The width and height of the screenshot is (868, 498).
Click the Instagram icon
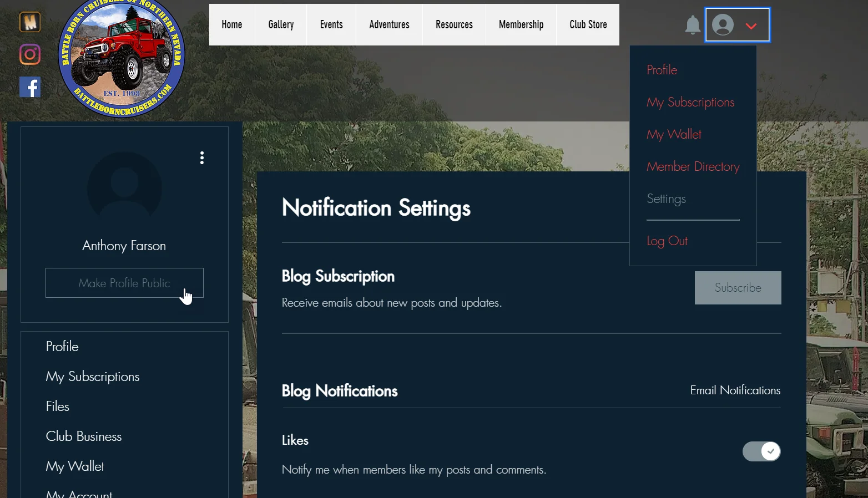[30, 54]
